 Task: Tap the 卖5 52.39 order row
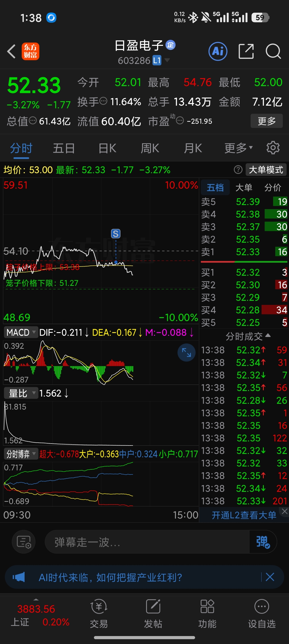point(244,201)
